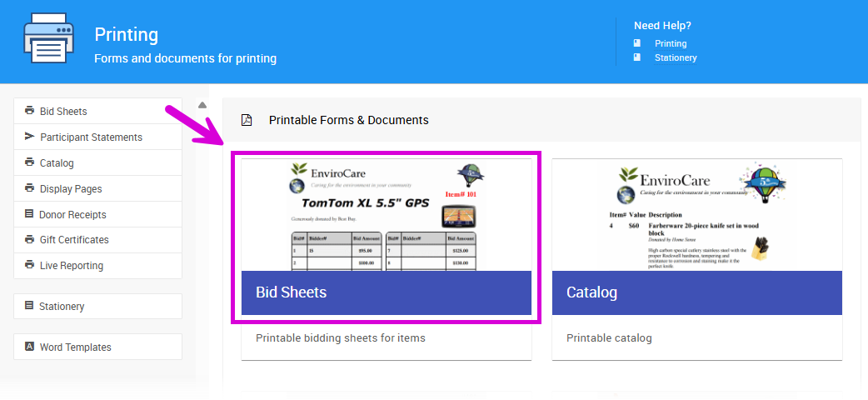
Task: Click the icon beside Word Templates
Action: (x=30, y=347)
